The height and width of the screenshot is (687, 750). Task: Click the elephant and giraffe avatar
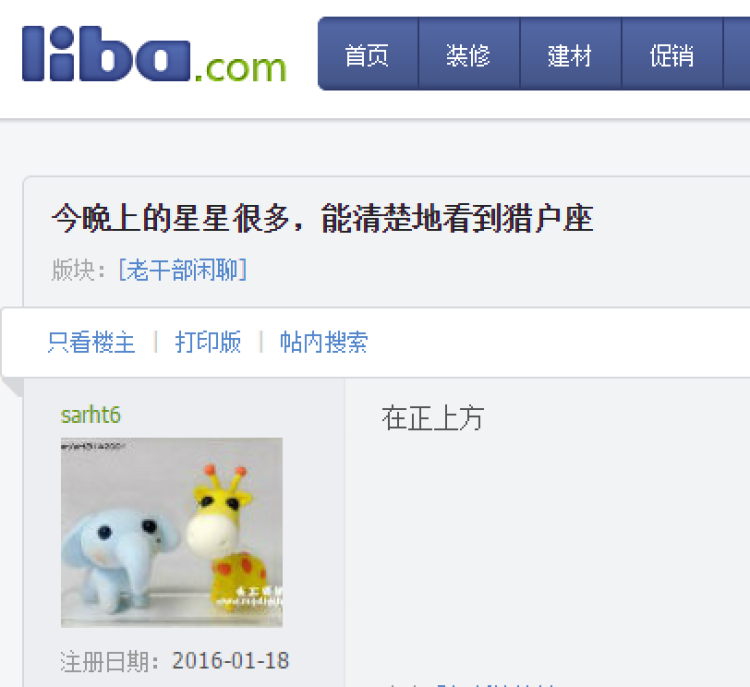(172, 532)
